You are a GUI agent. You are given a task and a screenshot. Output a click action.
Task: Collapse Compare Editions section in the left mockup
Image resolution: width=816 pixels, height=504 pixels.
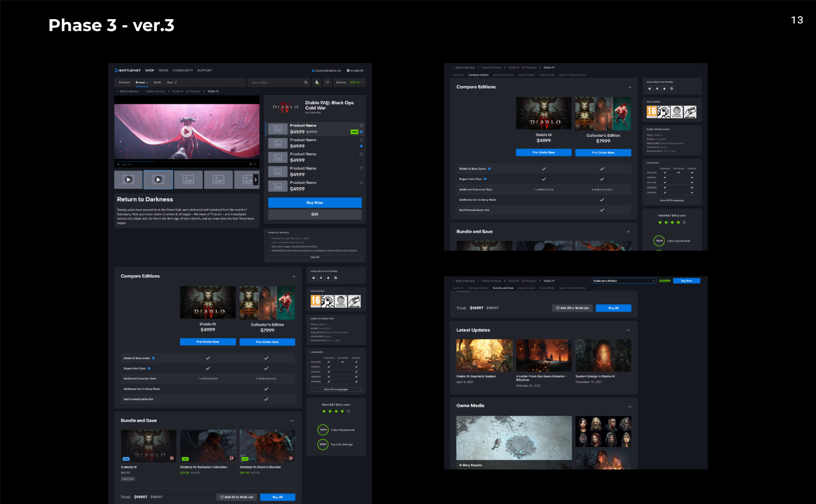coord(294,276)
